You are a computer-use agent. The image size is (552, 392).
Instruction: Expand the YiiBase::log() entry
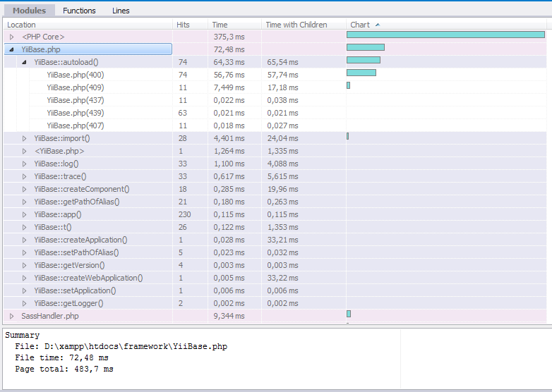point(24,164)
